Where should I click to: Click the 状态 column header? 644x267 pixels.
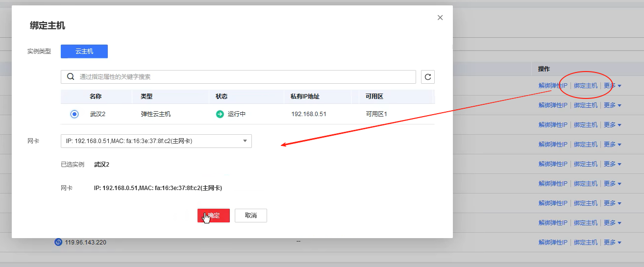(222, 97)
